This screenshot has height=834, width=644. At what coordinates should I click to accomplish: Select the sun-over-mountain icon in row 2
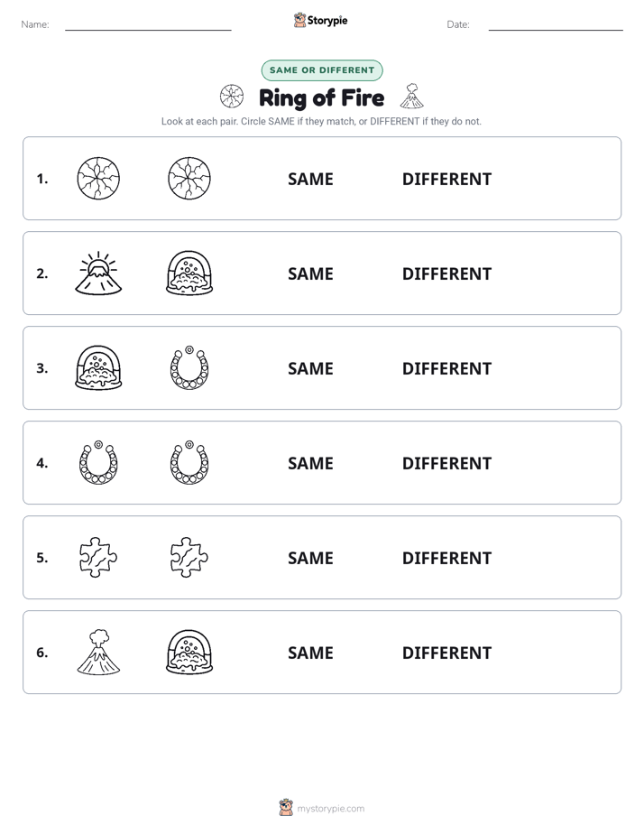click(x=98, y=273)
